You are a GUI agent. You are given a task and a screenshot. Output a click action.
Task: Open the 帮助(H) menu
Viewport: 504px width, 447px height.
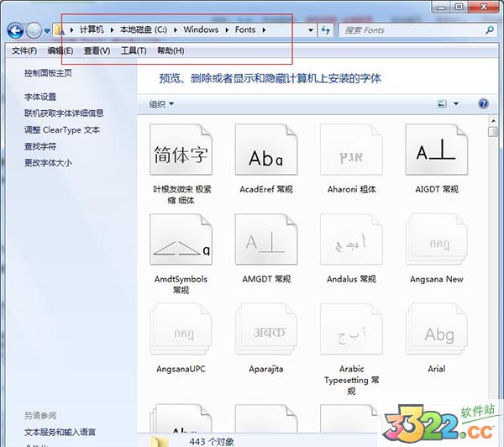click(x=171, y=50)
